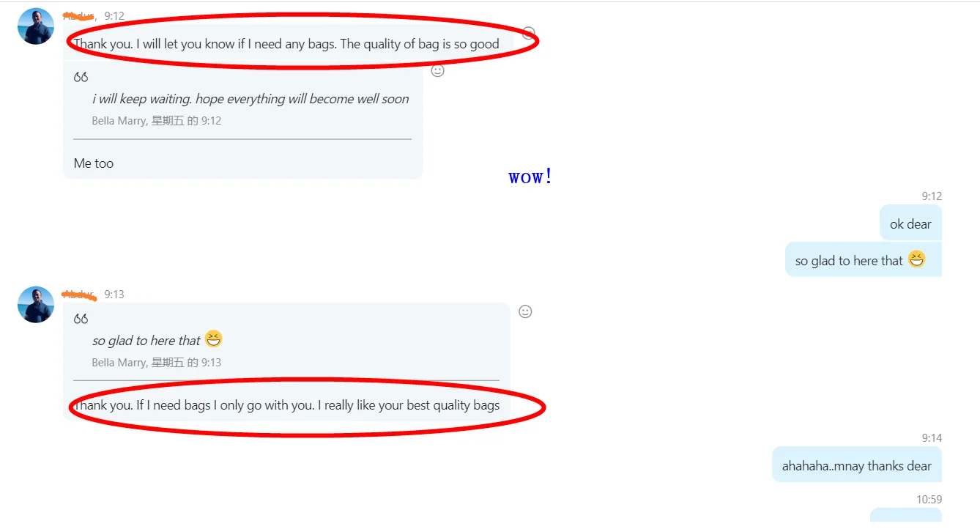Add reaction to the 9:13 quoted reply
The width and height of the screenshot is (980, 529).
tap(525, 311)
